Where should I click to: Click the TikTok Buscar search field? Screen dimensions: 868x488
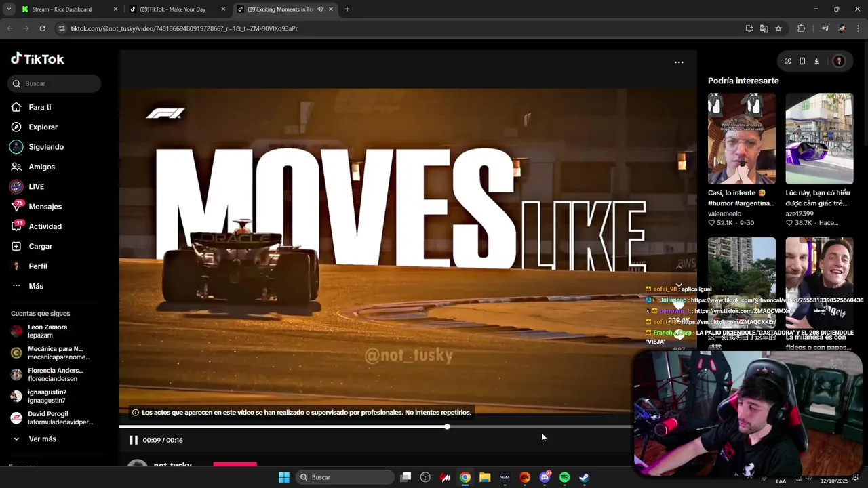54,83
